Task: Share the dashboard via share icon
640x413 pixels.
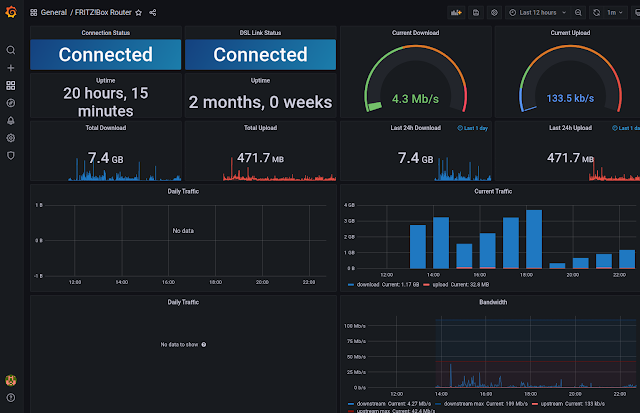Action: coord(153,13)
